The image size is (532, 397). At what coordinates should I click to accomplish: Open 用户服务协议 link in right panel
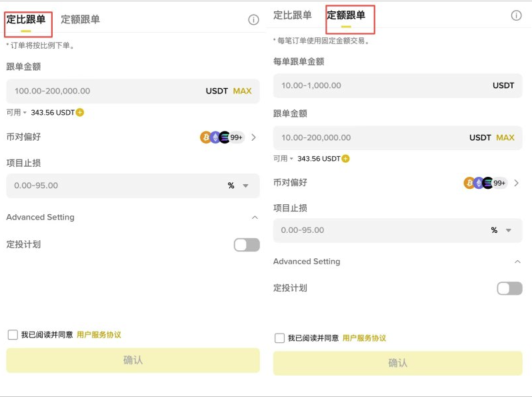364,338
